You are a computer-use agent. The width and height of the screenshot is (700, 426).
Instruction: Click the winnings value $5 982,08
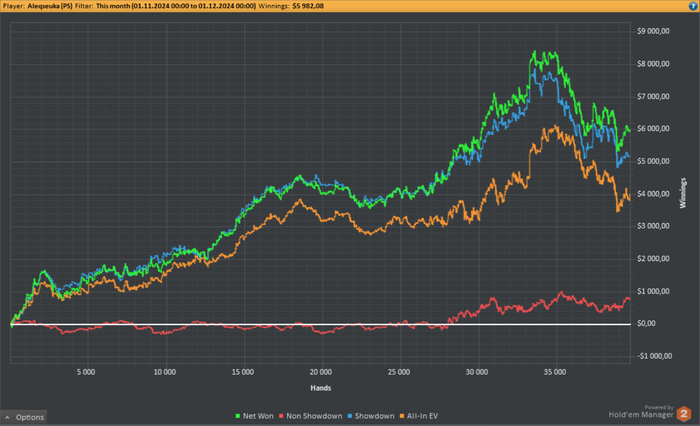point(308,6)
